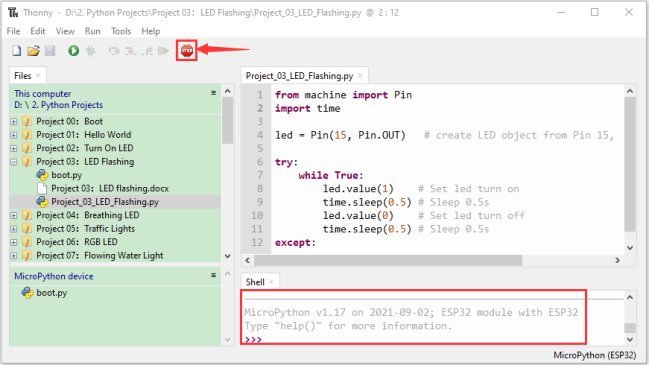Viewport: 649px width, 366px height.
Task: Click the Step into toolbar icon
Action: pyautogui.click(x=130, y=51)
